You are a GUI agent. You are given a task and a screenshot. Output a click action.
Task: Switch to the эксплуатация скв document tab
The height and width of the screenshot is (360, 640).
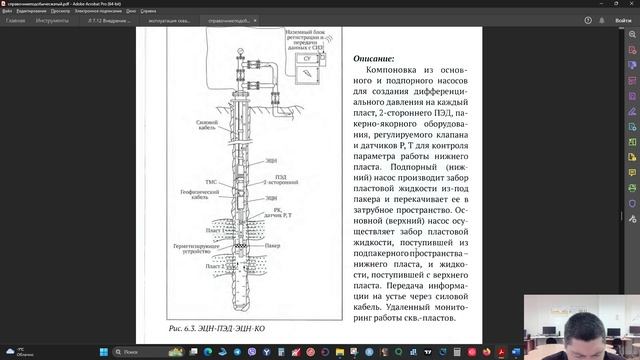169,20
